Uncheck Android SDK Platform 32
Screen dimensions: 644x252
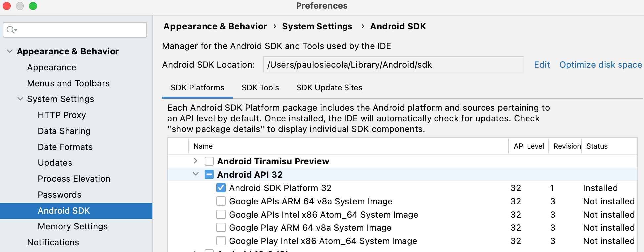coord(221,188)
